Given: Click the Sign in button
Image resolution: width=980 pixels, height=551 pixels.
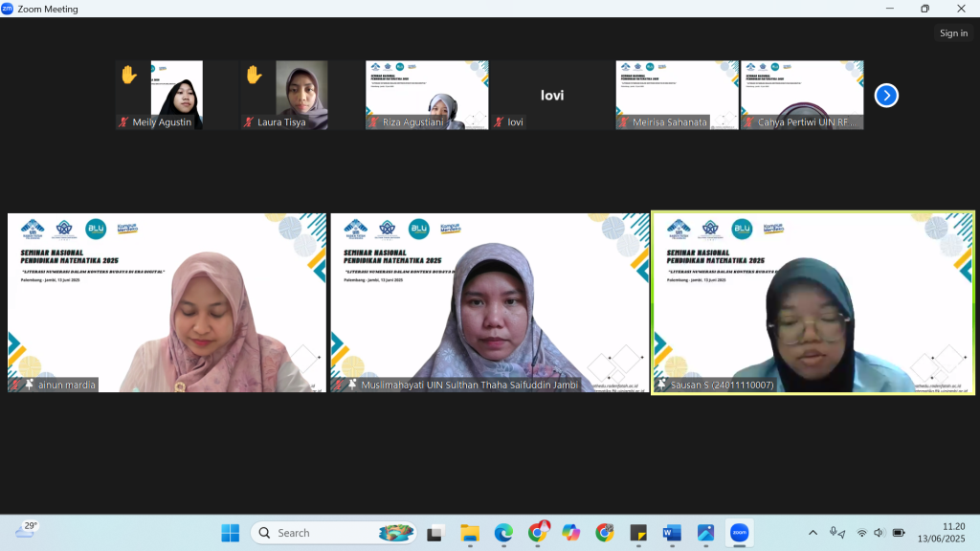Looking at the screenshot, I should click(953, 33).
